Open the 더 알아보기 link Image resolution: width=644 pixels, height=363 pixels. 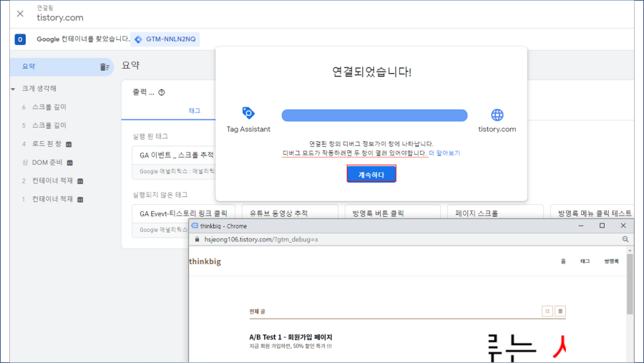pos(444,153)
